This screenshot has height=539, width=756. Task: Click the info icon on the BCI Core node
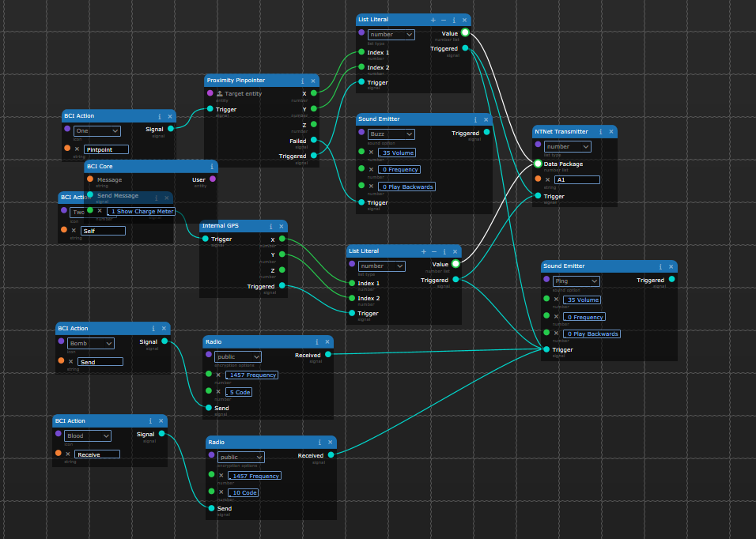click(210, 166)
